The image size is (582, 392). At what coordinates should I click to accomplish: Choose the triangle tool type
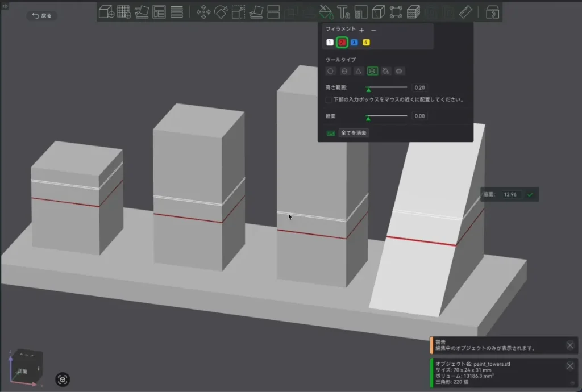point(358,71)
